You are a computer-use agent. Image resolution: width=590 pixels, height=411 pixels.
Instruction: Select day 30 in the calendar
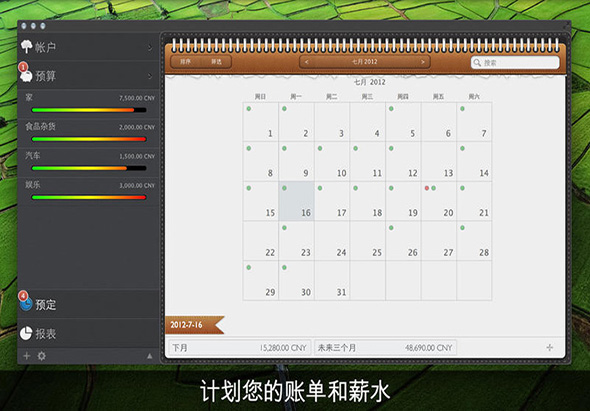297,280
